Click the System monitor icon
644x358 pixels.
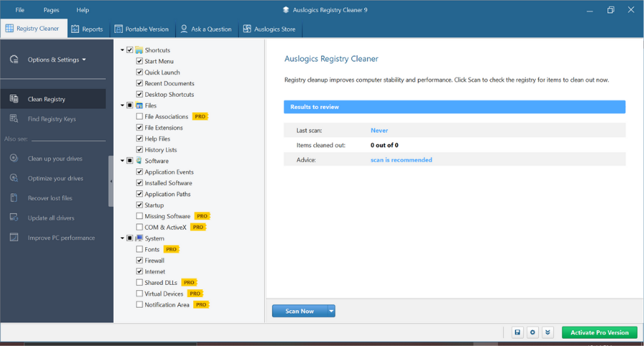pyautogui.click(x=140, y=238)
